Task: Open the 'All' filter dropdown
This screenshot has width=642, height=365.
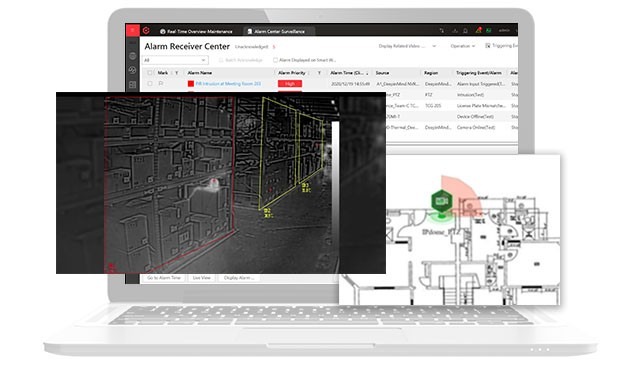Action: click(x=175, y=60)
